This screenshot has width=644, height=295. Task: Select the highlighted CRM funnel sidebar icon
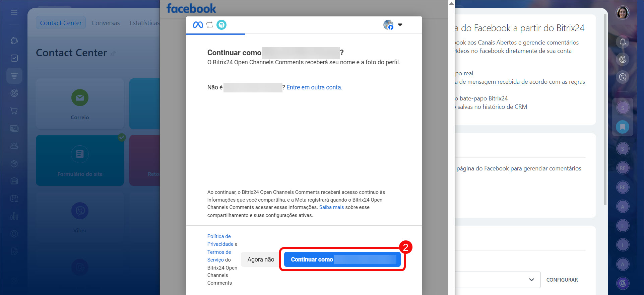(14, 75)
